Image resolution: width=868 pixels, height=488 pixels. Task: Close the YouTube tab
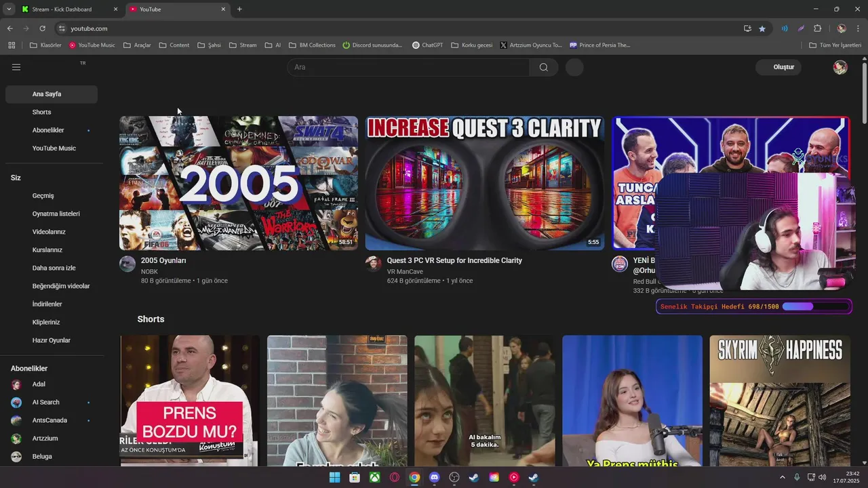click(x=223, y=9)
